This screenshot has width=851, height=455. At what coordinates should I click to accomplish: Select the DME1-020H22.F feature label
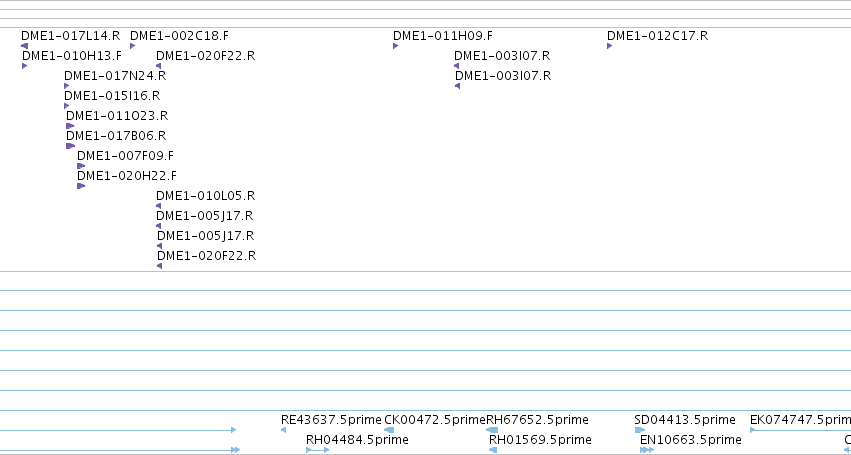coord(127,176)
